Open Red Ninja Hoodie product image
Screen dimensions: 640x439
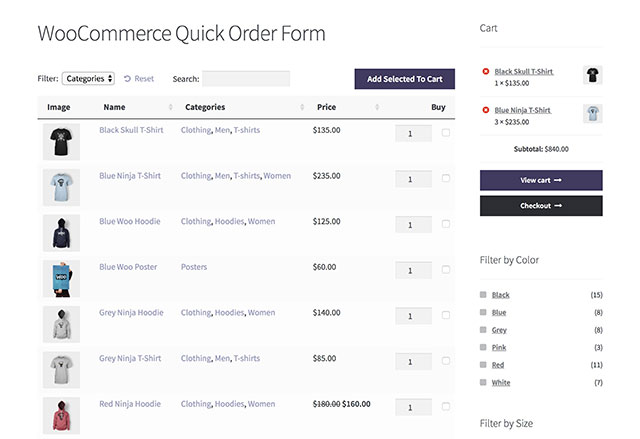coord(61,416)
